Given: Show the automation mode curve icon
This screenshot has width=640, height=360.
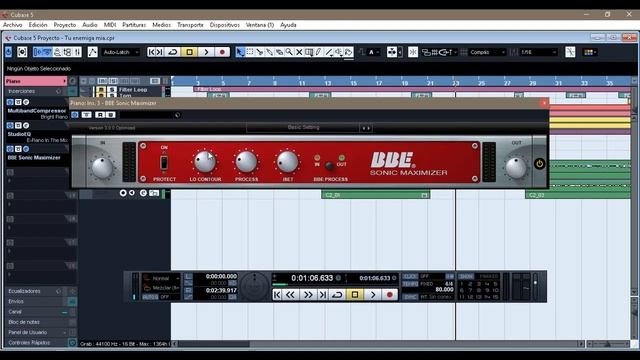Looking at the screenshot, I should coord(93,52).
